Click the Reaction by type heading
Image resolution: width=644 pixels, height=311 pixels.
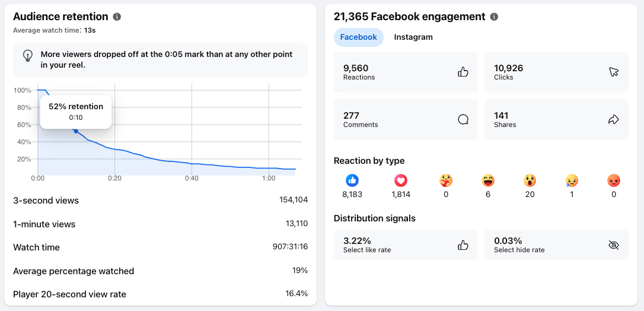click(x=369, y=161)
